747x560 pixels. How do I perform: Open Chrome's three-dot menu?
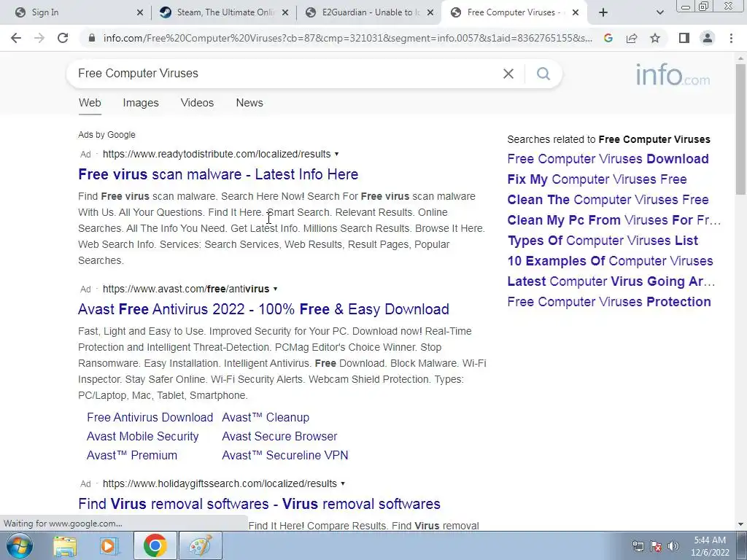coord(731,38)
